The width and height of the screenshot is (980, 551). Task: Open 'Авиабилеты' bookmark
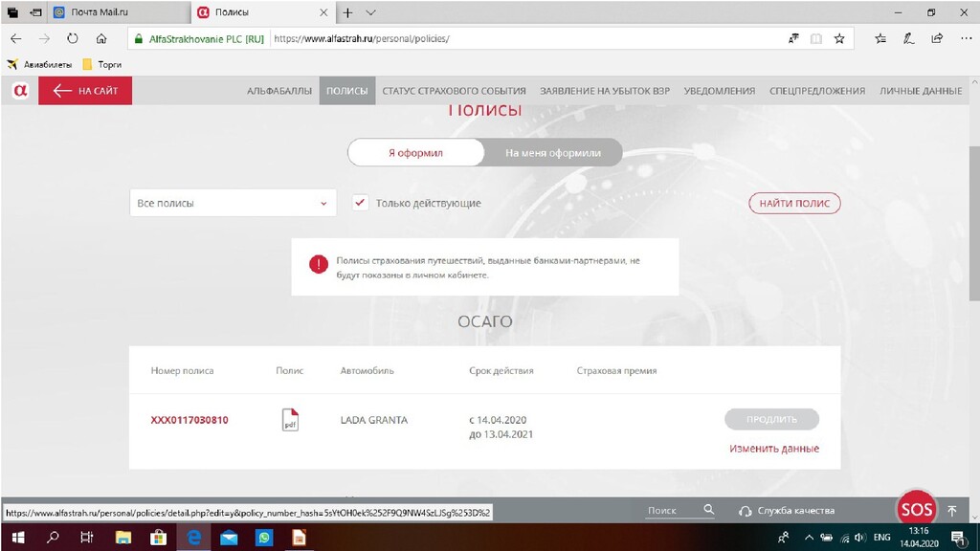39,64
